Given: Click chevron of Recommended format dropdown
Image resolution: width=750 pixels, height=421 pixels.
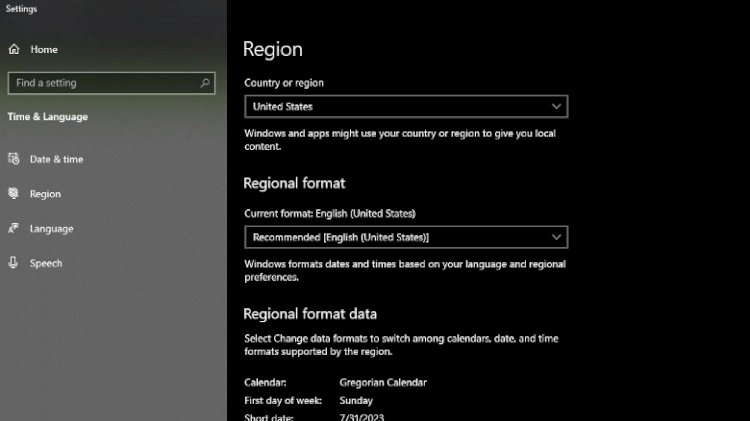Looking at the screenshot, I should tap(556, 237).
